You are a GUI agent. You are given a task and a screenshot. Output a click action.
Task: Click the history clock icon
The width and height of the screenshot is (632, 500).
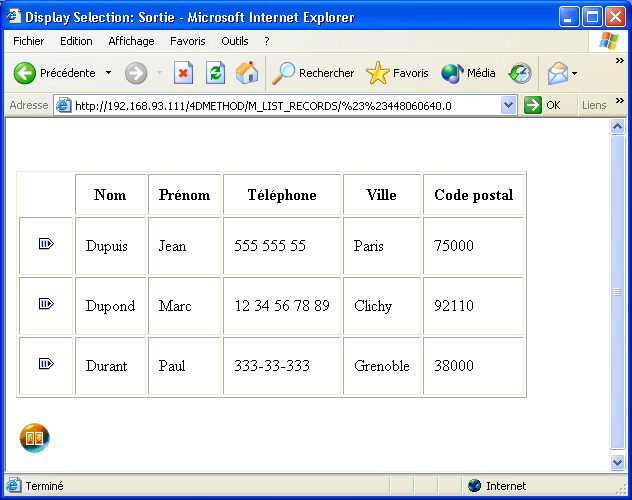tap(520, 73)
